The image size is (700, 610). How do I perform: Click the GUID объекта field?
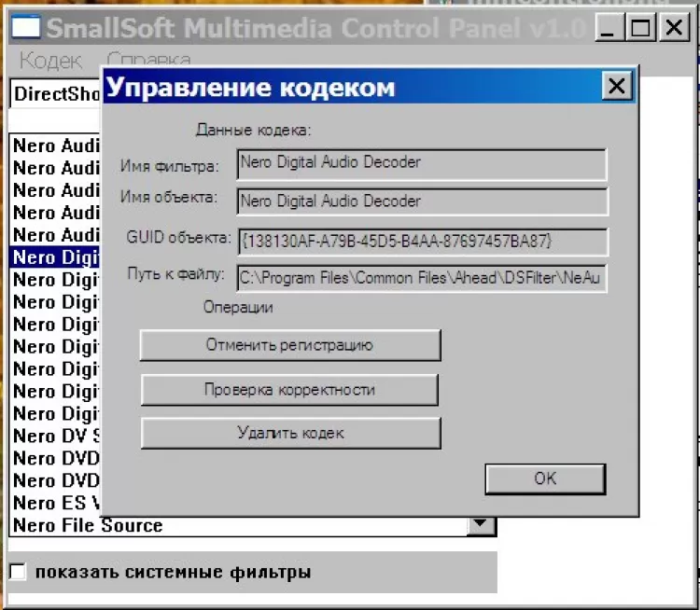coord(422,242)
